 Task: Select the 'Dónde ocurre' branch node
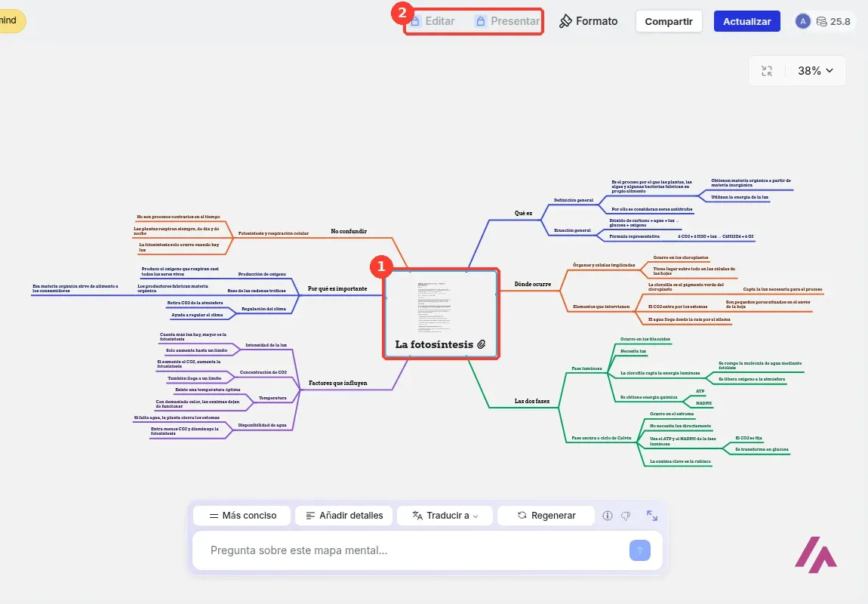[x=533, y=284]
